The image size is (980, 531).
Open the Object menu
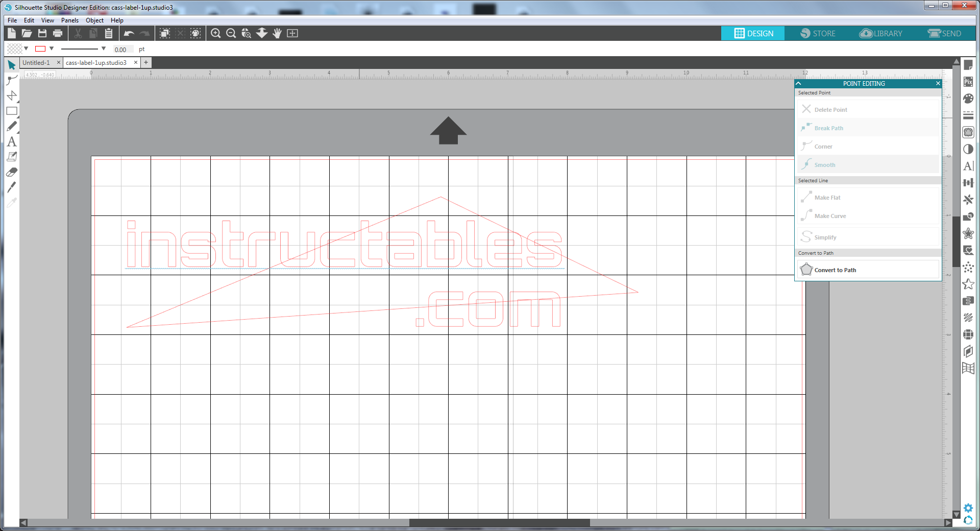[x=94, y=20]
